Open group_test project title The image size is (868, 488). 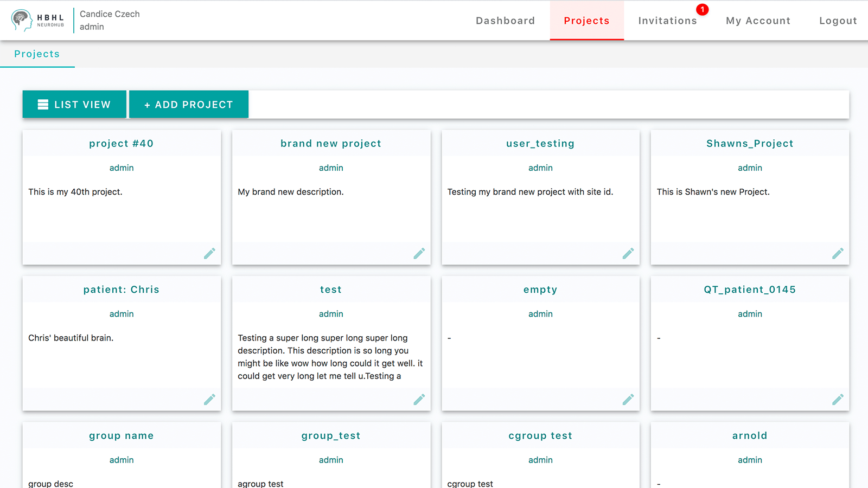331,435
